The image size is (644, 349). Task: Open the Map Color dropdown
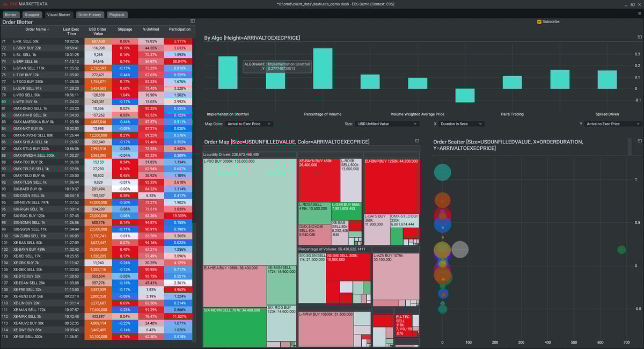[249, 124]
